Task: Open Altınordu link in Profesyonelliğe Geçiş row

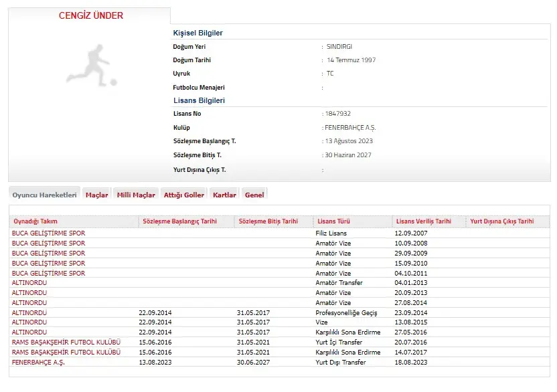Action: pos(29,312)
